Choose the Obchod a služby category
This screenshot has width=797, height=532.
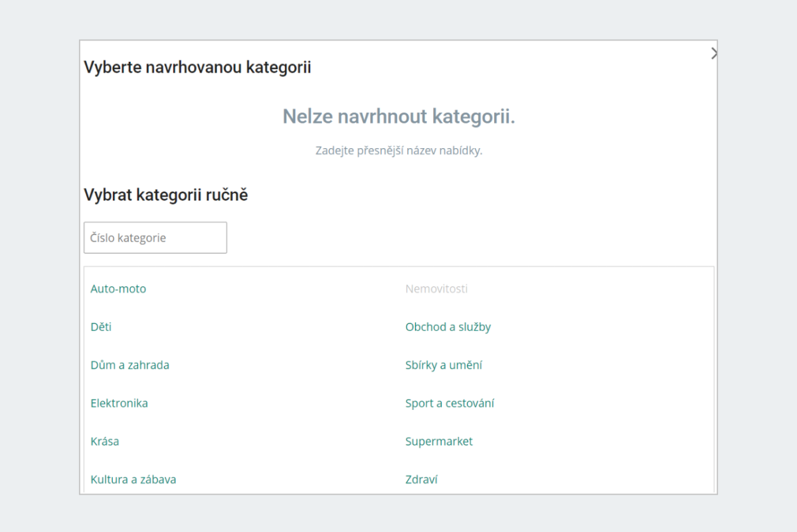[448, 327]
